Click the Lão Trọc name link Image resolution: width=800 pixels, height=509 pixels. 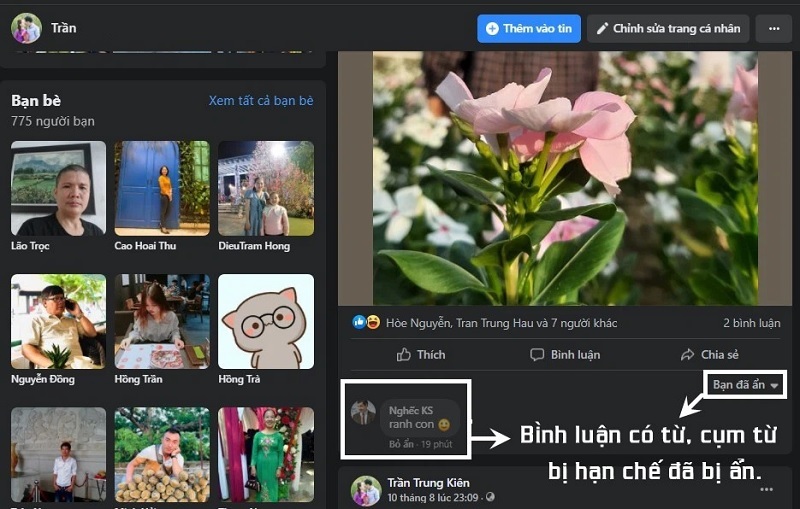(x=30, y=246)
